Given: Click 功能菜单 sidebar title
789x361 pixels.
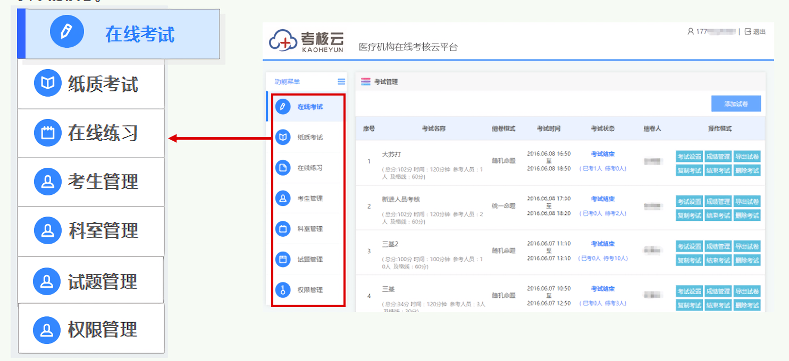Looking at the screenshot, I should (287, 82).
